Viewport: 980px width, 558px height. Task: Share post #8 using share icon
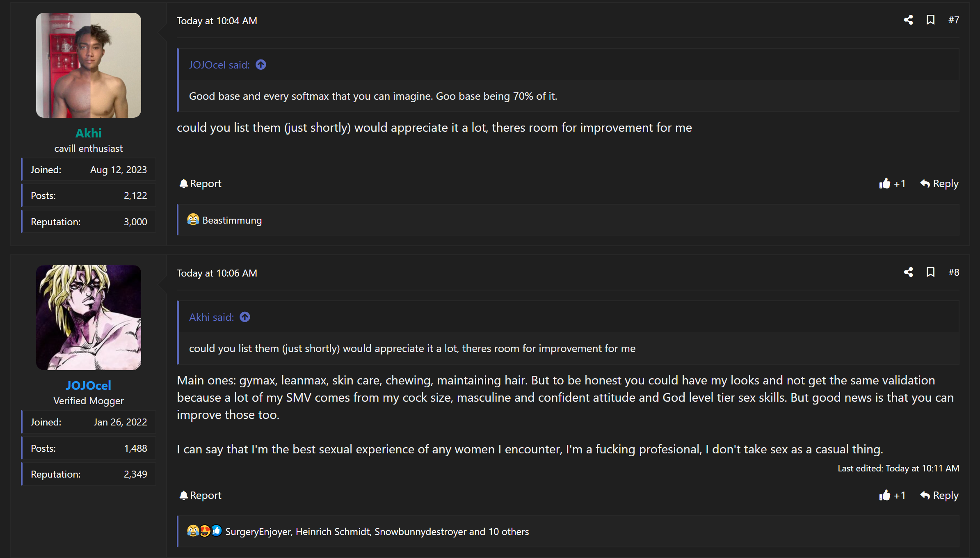pyautogui.click(x=908, y=272)
